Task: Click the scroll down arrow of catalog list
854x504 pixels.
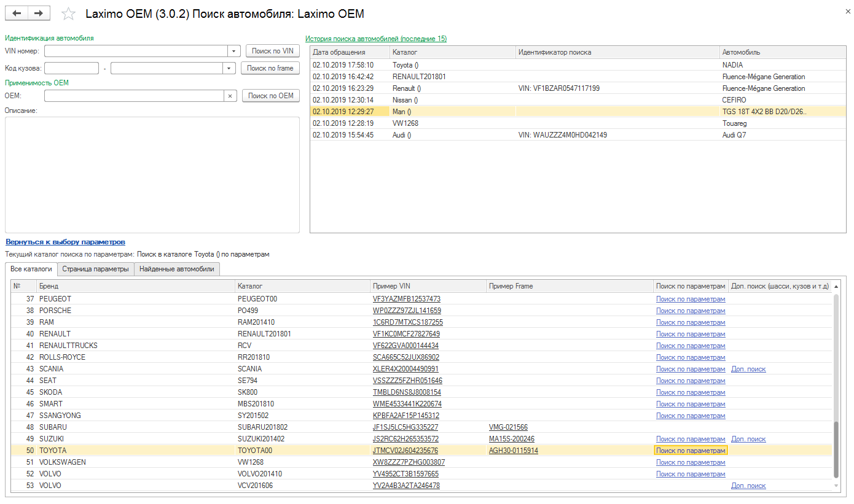Action: click(836, 486)
